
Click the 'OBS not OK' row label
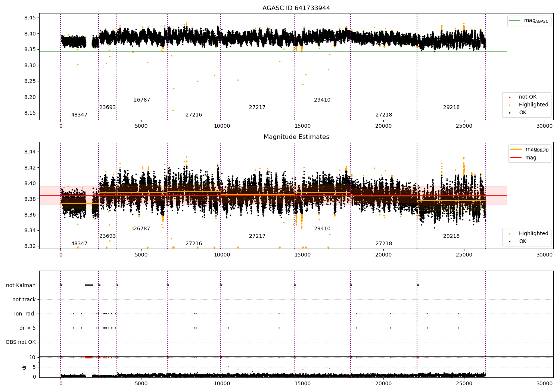tap(21, 342)
